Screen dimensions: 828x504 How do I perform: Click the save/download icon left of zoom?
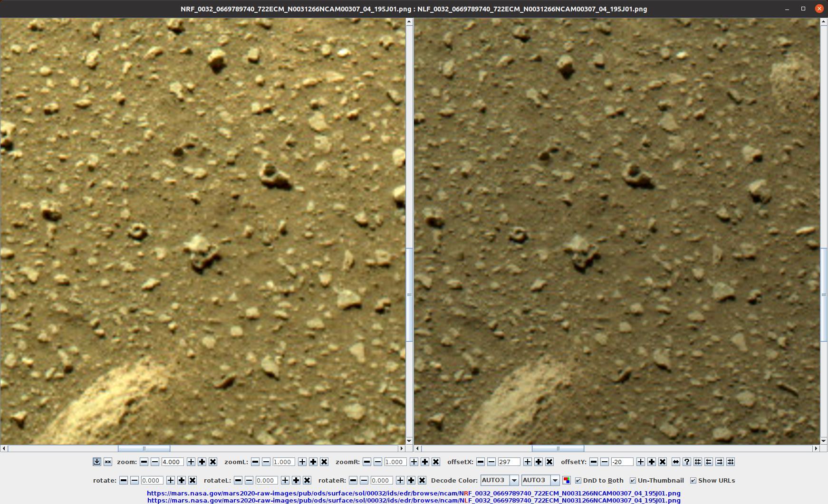[x=96, y=462]
